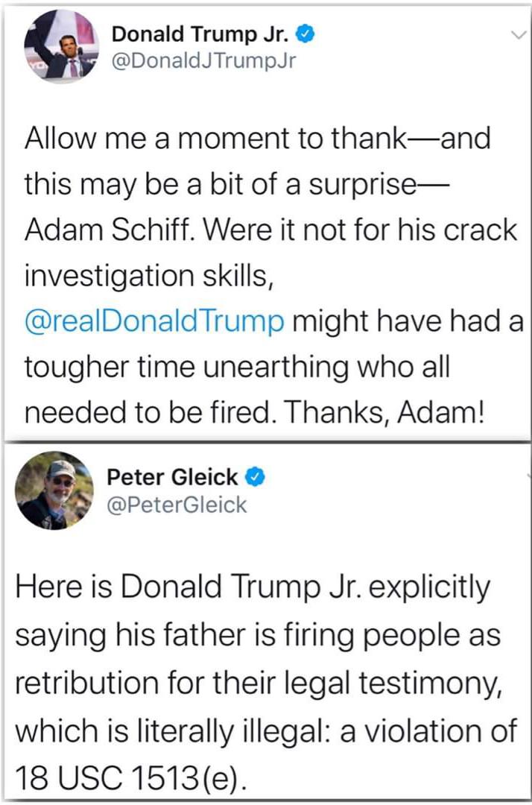Screen dimensions: 532x805
Task: Click the verified checkmark next to Peter Gleick
Action: (256, 478)
